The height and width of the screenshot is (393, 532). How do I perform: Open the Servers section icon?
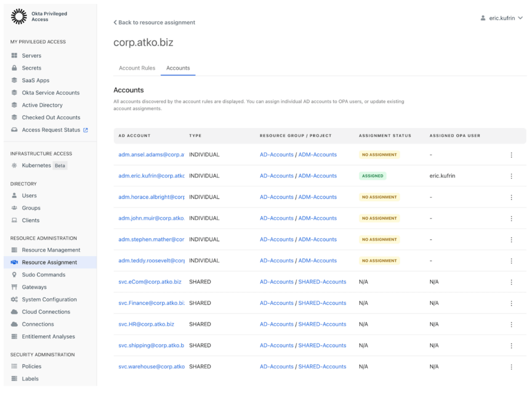[15, 55]
